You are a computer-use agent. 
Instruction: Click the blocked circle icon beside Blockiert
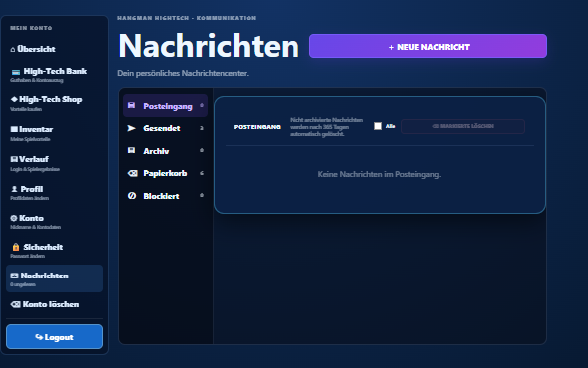132,196
